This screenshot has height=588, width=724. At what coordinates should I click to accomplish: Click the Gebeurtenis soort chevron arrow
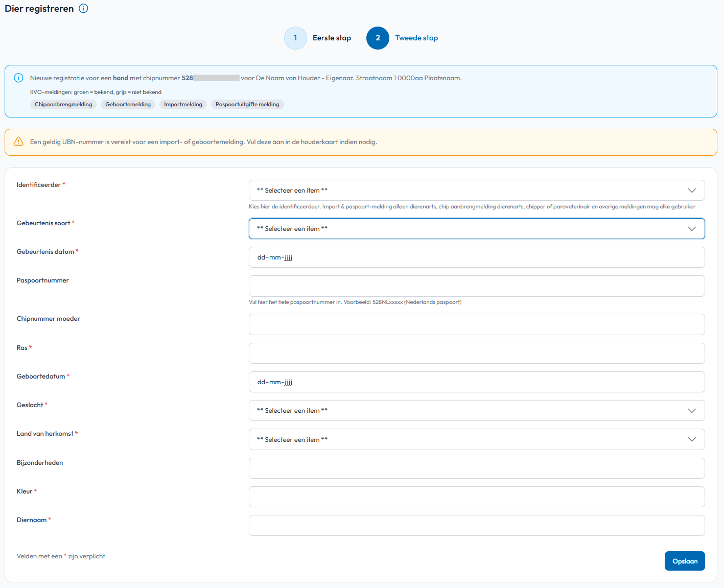point(692,229)
